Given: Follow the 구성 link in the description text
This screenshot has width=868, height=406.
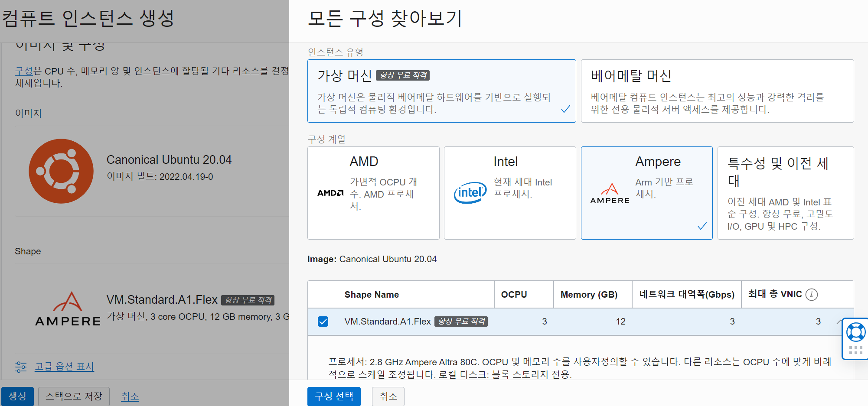Looking at the screenshot, I should (x=24, y=71).
